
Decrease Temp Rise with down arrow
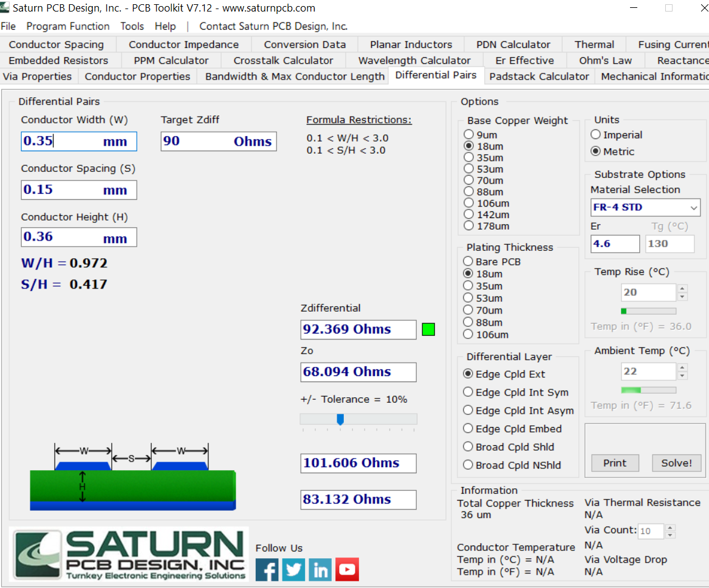point(682,296)
